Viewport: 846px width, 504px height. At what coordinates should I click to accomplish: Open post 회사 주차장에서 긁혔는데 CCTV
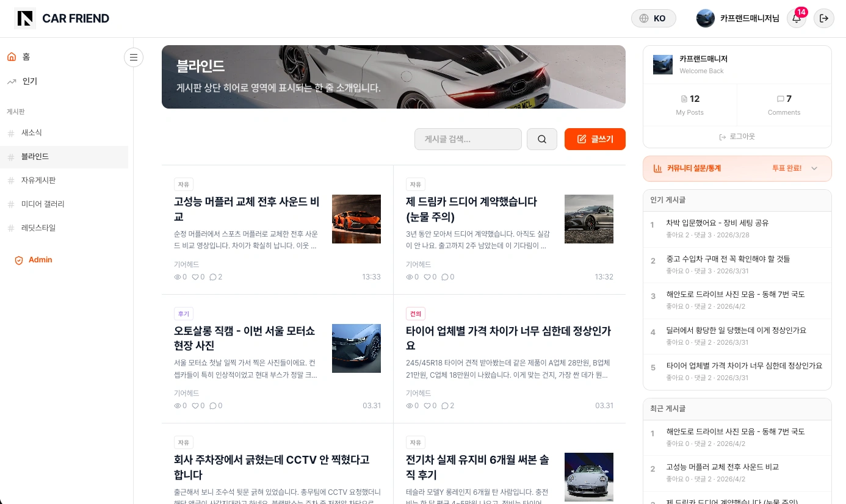272,467
